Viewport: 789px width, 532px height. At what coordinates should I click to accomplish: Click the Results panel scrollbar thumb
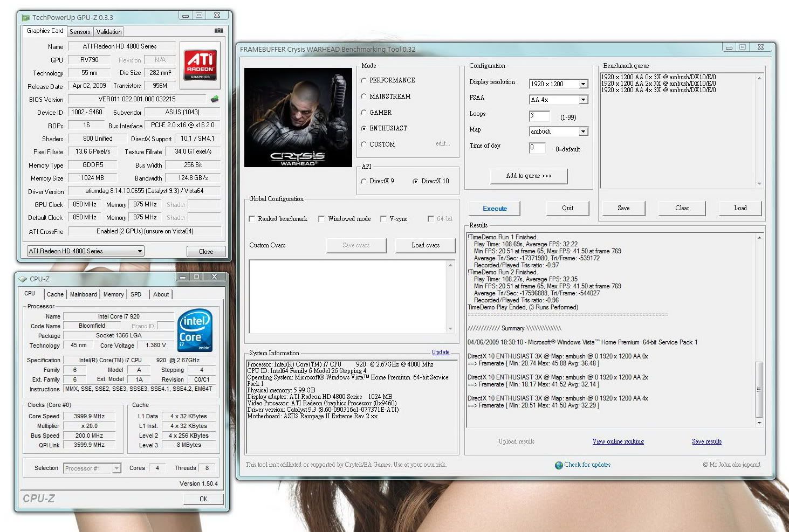coord(759,389)
